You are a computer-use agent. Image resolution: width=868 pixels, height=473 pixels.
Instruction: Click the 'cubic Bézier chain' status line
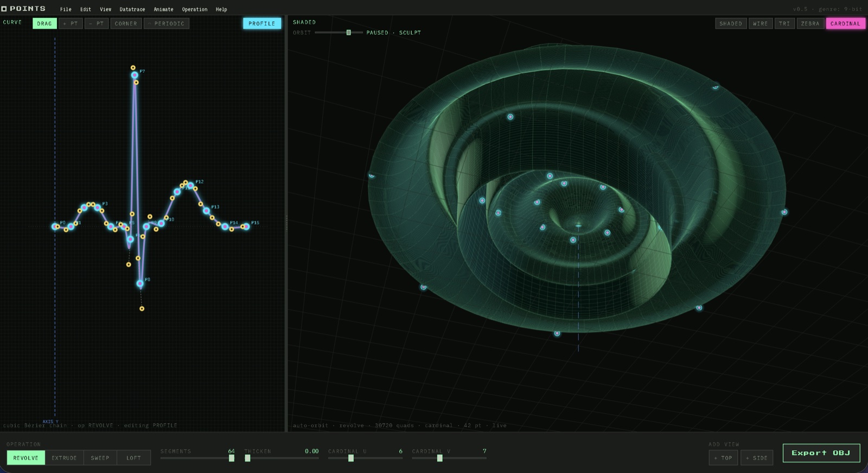pos(90,425)
